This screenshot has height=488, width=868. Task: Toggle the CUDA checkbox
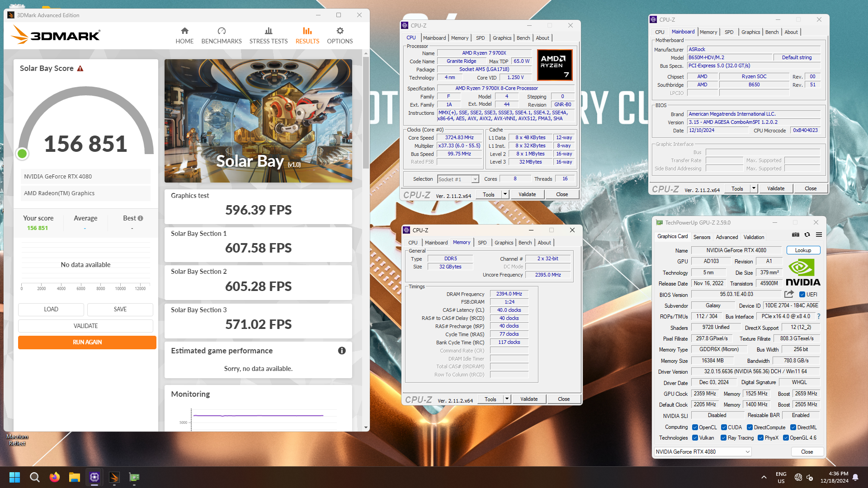(x=724, y=427)
